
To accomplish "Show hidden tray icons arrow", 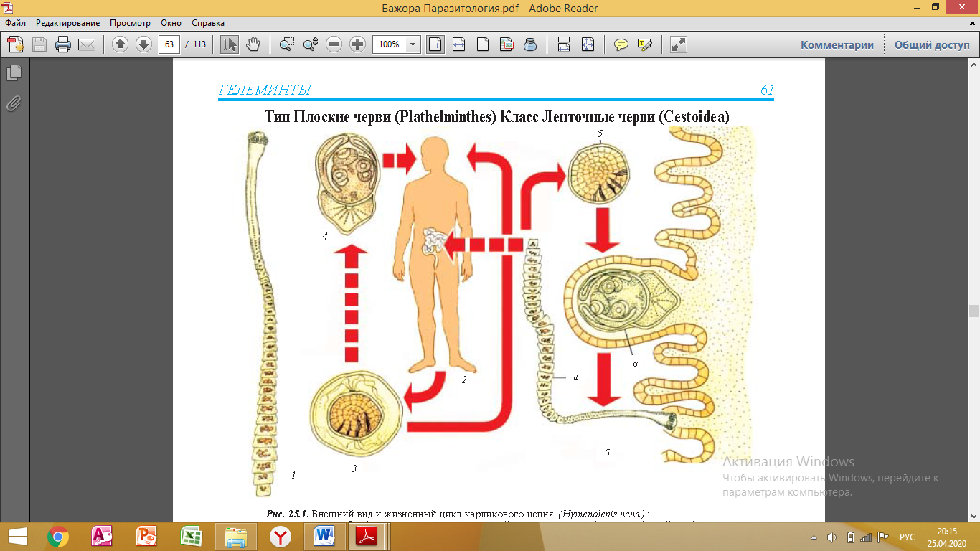I will pyautogui.click(x=814, y=537).
